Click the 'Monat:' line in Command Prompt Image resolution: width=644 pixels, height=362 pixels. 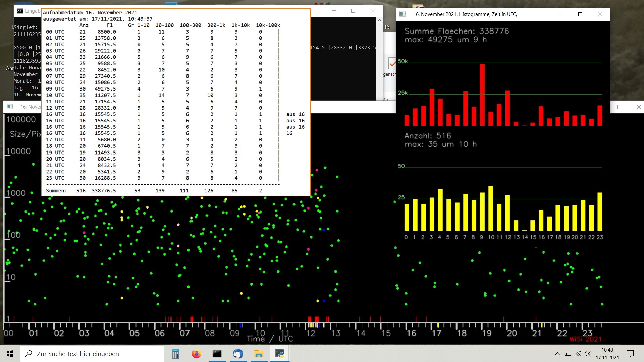click(27, 81)
